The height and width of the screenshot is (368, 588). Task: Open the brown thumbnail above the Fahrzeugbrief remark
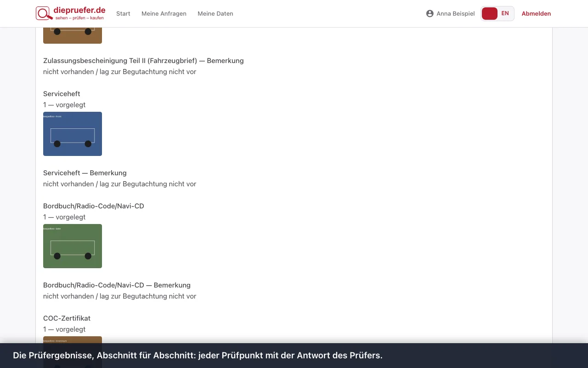pyautogui.click(x=73, y=35)
